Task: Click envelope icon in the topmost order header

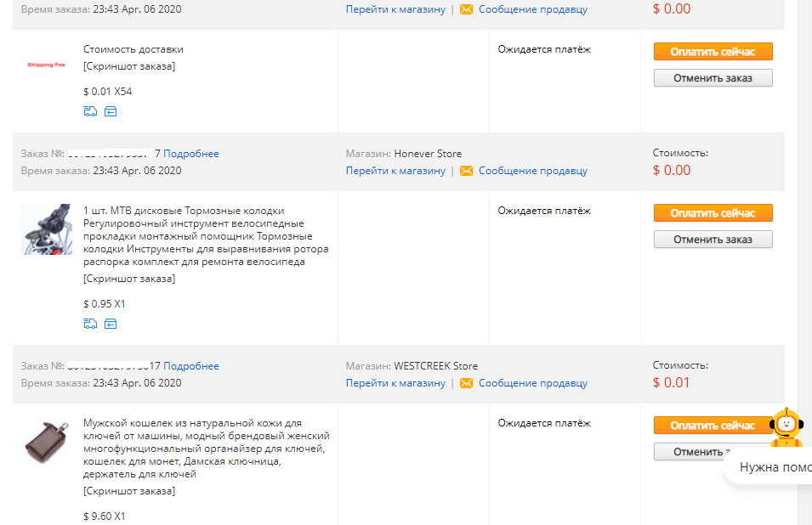Action: click(x=467, y=9)
